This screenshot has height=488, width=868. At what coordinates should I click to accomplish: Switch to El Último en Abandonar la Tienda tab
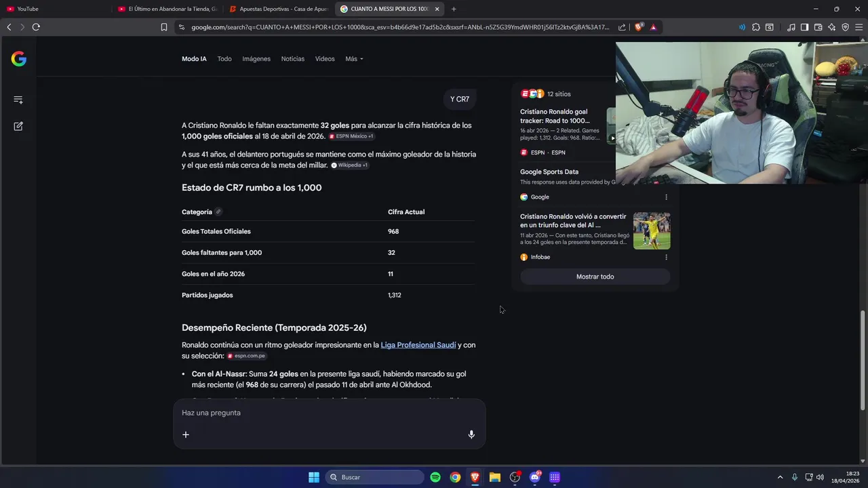(168, 9)
